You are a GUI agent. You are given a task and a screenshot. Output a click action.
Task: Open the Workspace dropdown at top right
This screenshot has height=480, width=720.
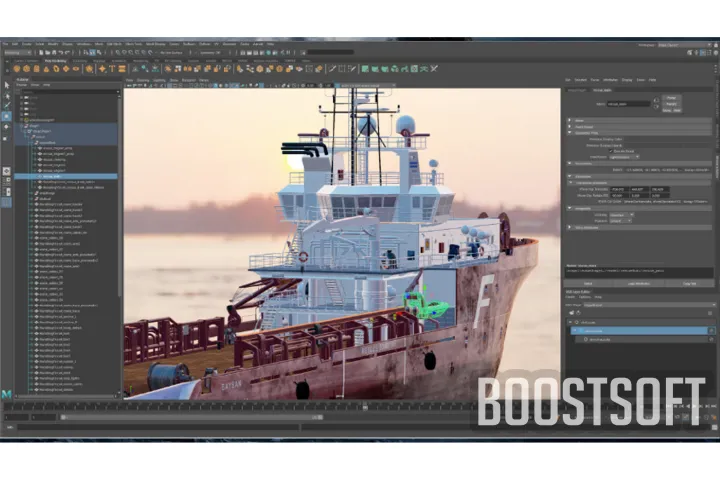tap(685, 45)
